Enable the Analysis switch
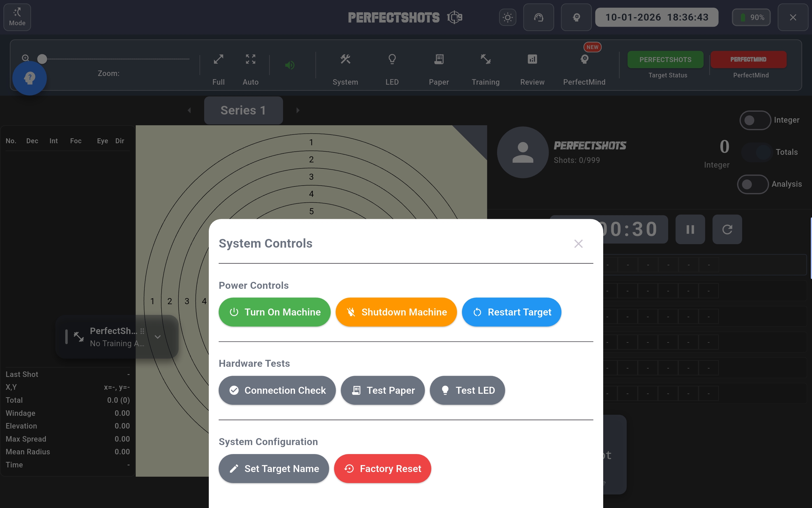This screenshot has width=812, height=508. (x=753, y=184)
